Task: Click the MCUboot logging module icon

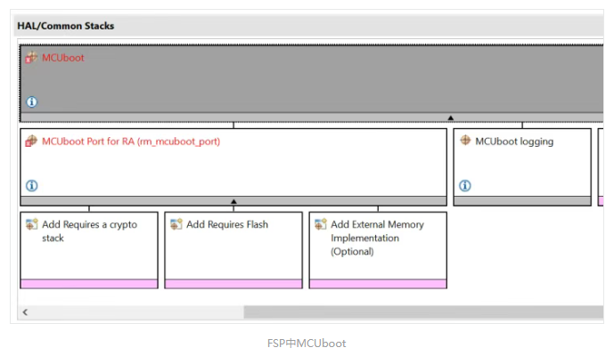Action: click(465, 141)
